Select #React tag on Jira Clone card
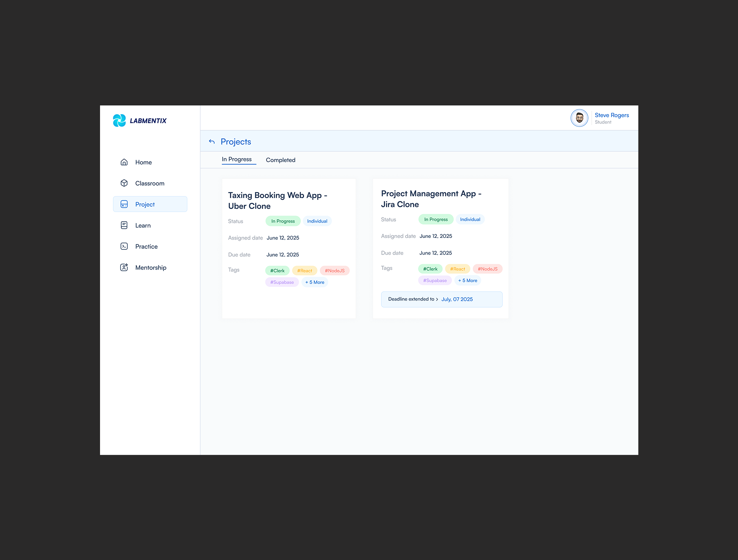Screen dimensions: 738x560 click(x=457, y=269)
